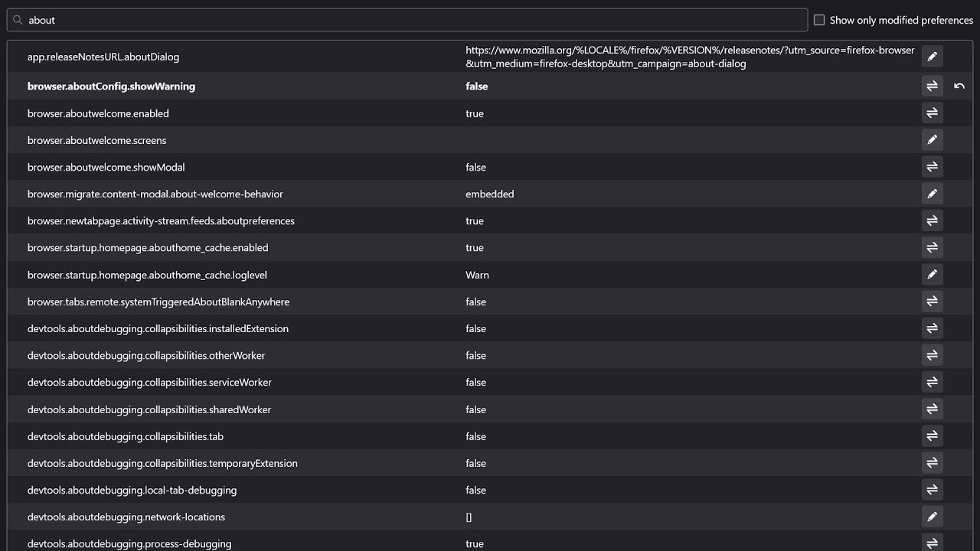The height and width of the screenshot is (551, 980).
Task: Toggle browser.aboutwelcome.enabled preference
Action: [932, 113]
